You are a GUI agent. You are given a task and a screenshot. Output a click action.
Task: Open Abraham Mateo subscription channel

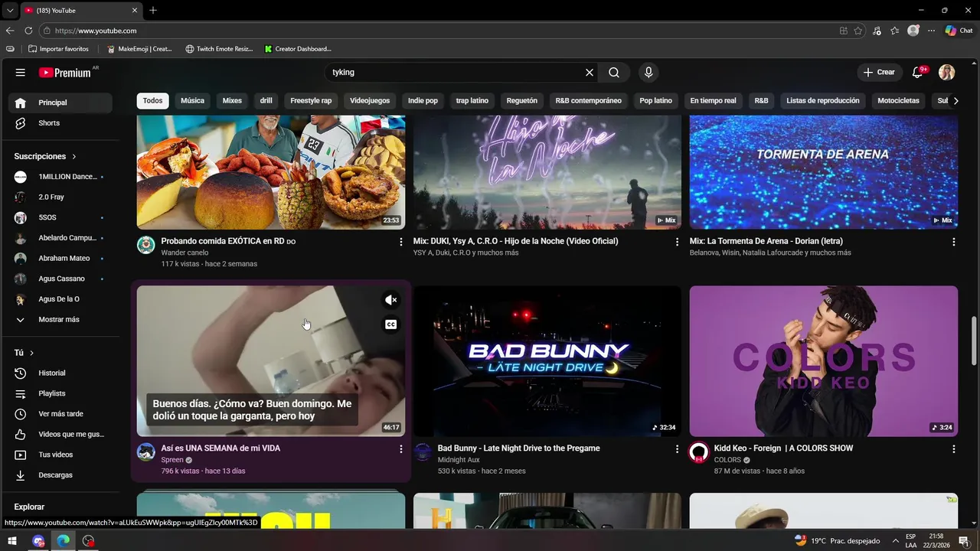[60, 258]
